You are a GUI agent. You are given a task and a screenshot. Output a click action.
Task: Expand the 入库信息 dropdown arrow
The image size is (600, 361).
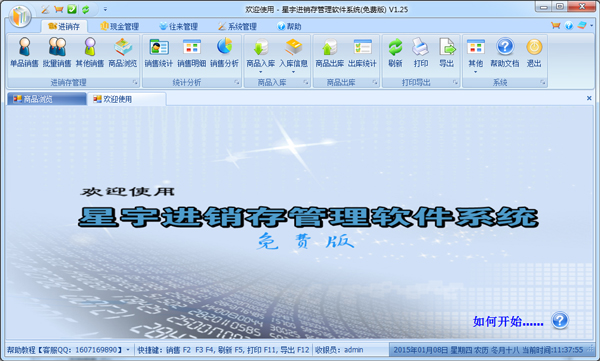point(293,72)
